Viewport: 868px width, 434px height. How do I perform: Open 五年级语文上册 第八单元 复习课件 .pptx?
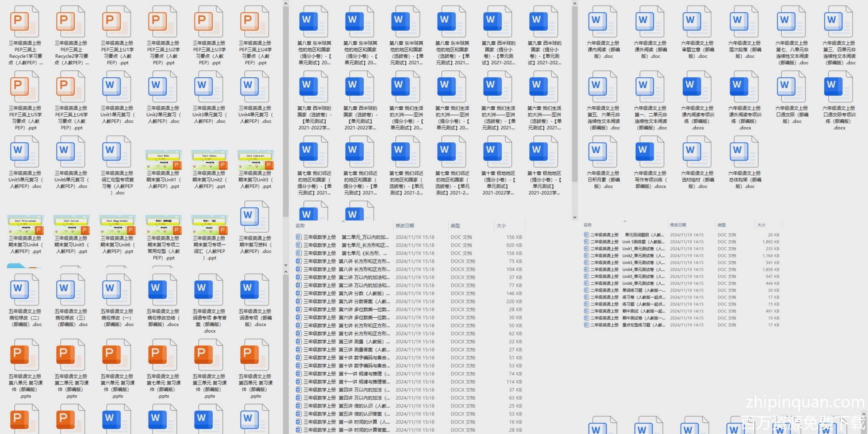(24, 355)
